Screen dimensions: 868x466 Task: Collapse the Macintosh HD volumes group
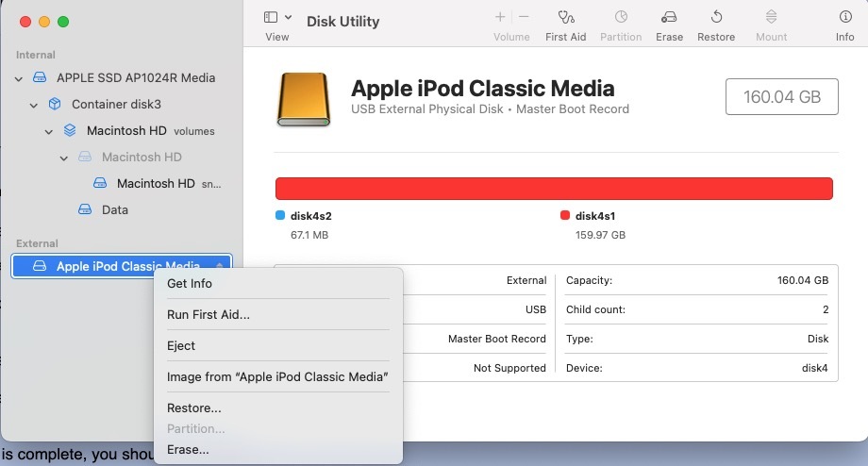coord(49,131)
